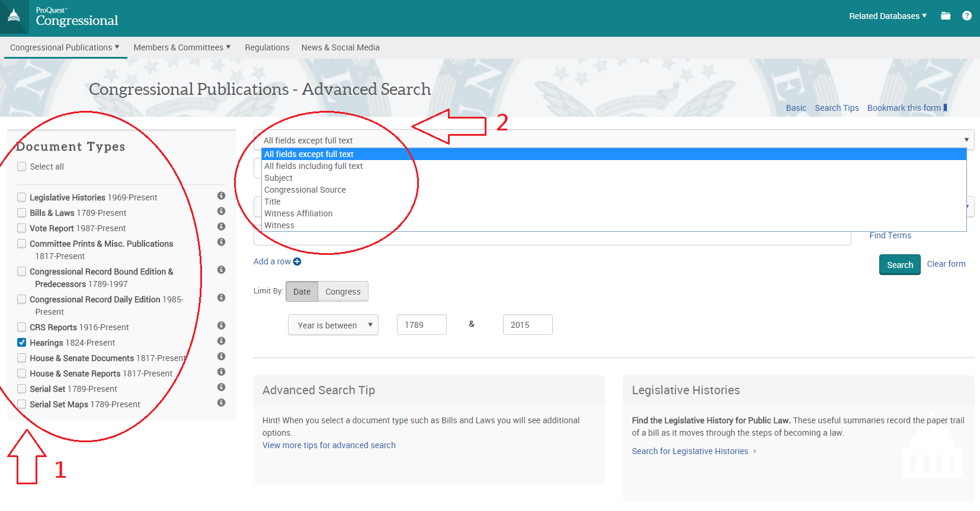This screenshot has height=511, width=980.
Task: Open the Year is between dropdown
Action: [333, 325]
